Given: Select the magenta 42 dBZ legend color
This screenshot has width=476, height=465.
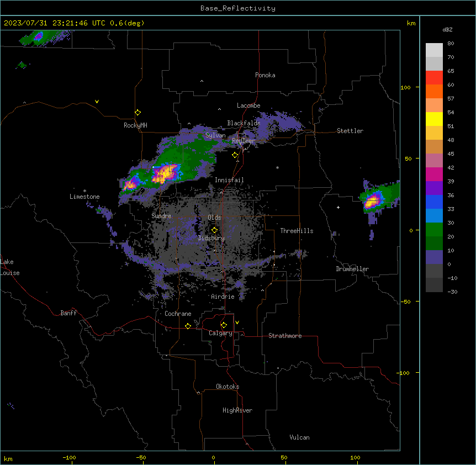Looking at the screenshot, I should point(434,174).
